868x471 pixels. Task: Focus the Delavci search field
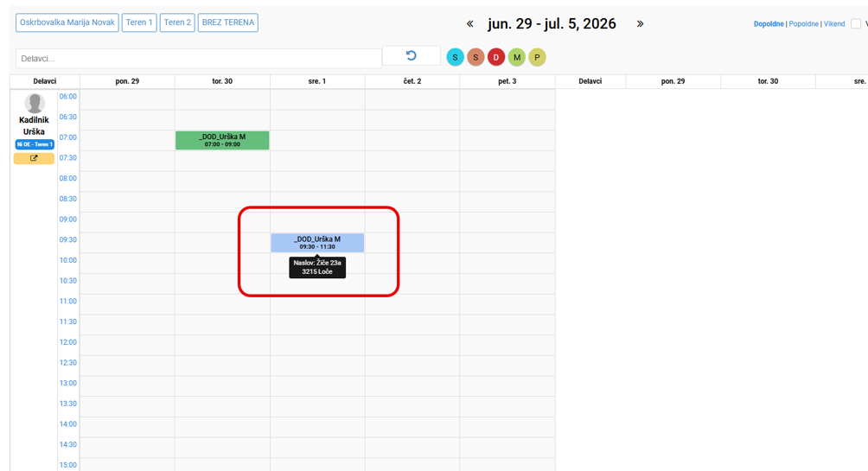199,58
